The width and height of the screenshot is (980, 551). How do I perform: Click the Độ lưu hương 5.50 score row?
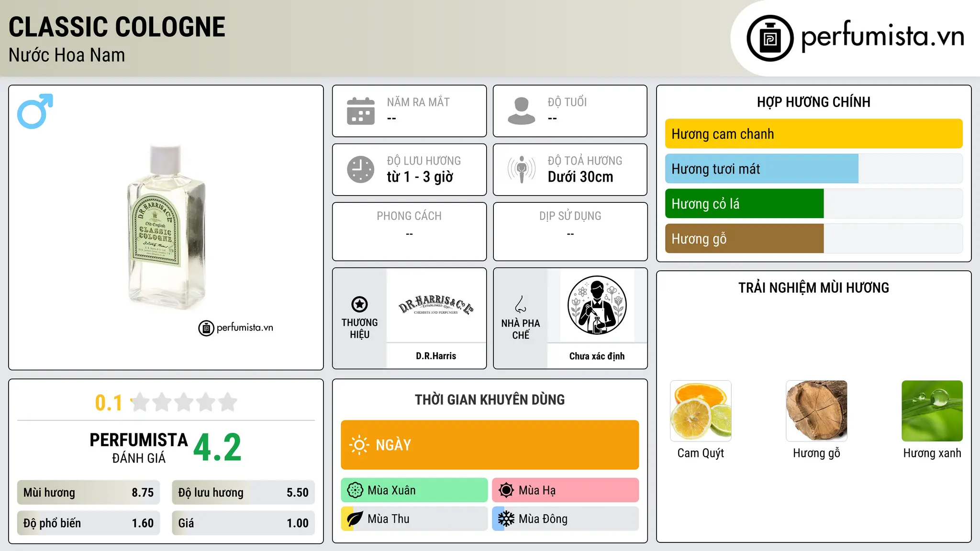click(x=244, y=493)
